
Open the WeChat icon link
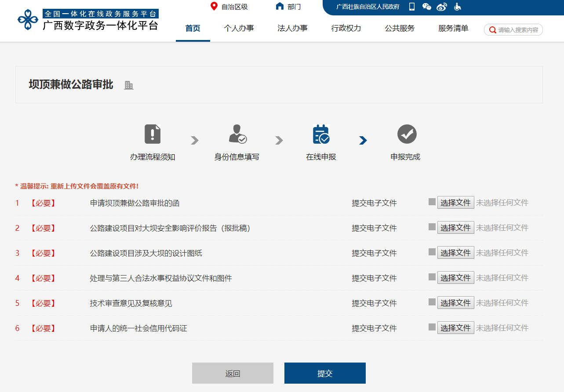pyautogui.click(x=426, y=7)
